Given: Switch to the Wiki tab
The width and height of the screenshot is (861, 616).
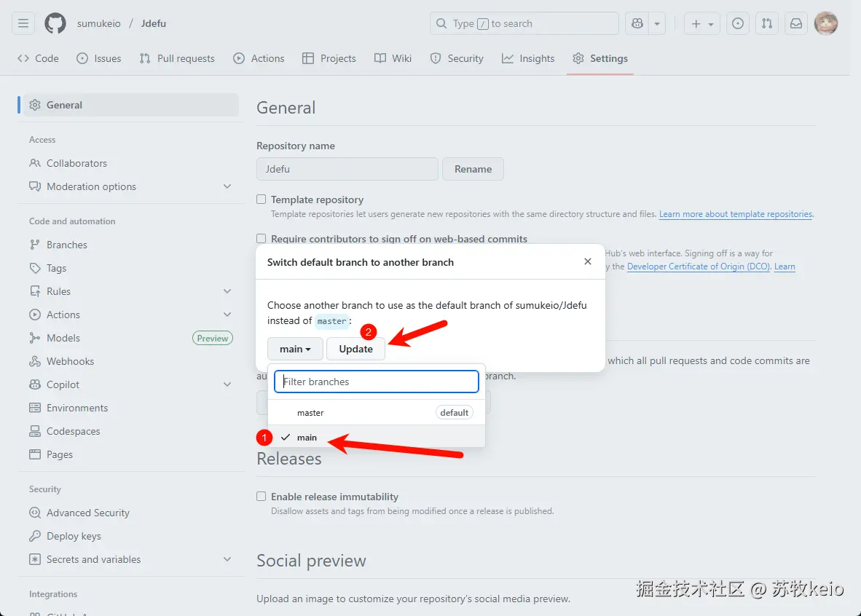Looking at the screenshot, I should click(x=393, y=58).
